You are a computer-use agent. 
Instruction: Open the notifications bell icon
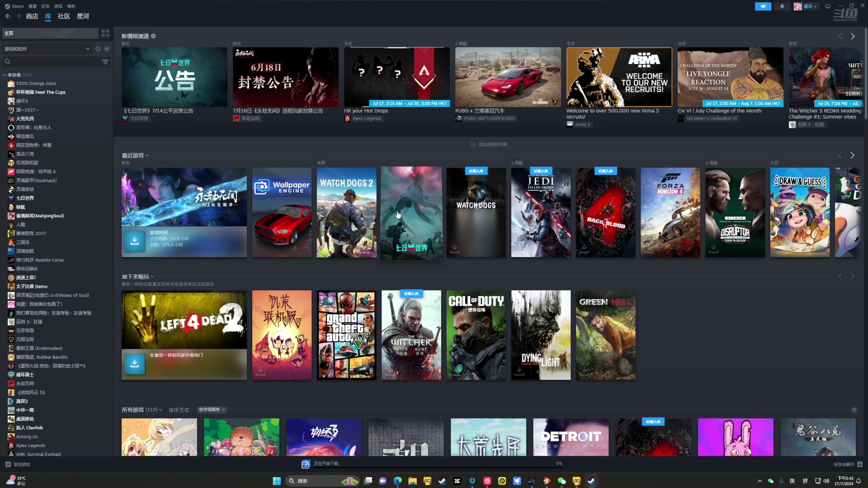[782, 6]
